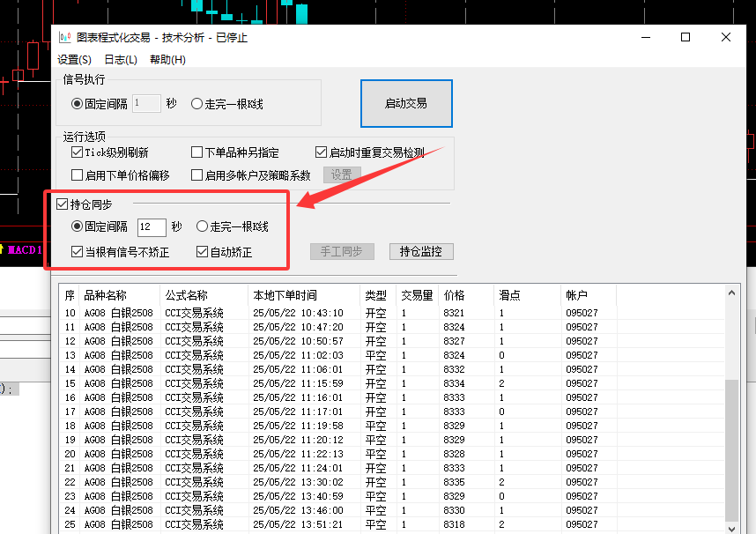Click the 本地下单时间 column header
Screen dimensions: 756x534
point(285,295)
